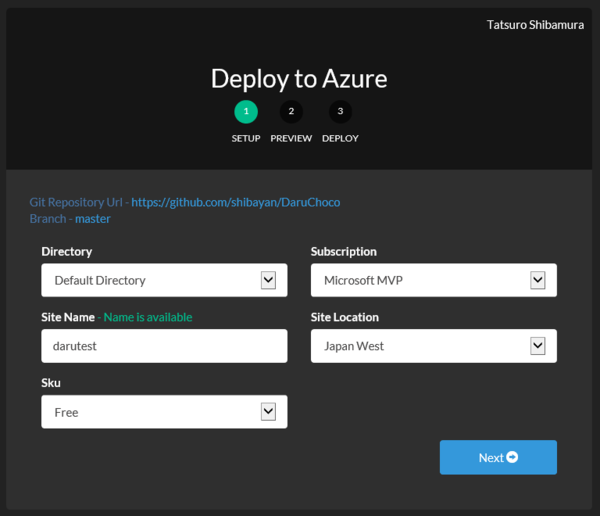
Task: Open the Directory dropdown
Action: click(164, 280)
